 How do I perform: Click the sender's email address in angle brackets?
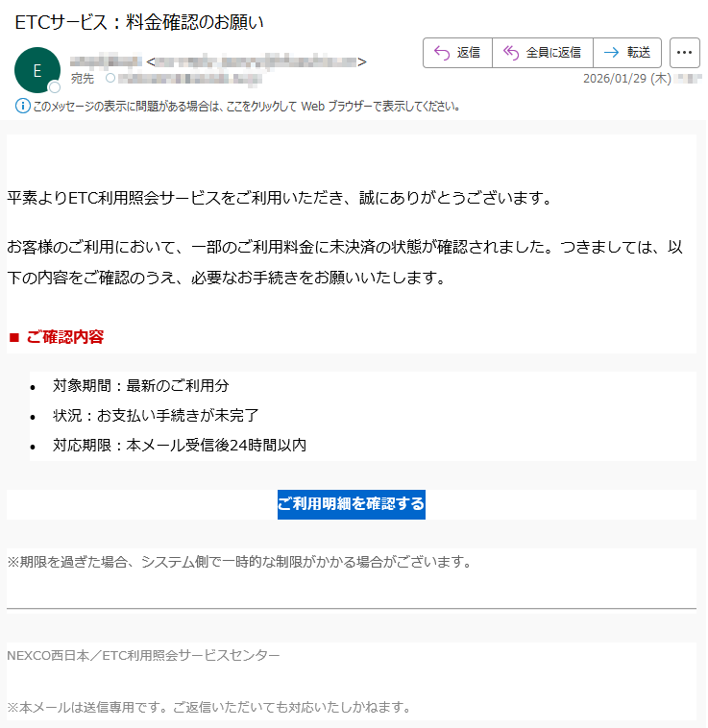point(256,62)
